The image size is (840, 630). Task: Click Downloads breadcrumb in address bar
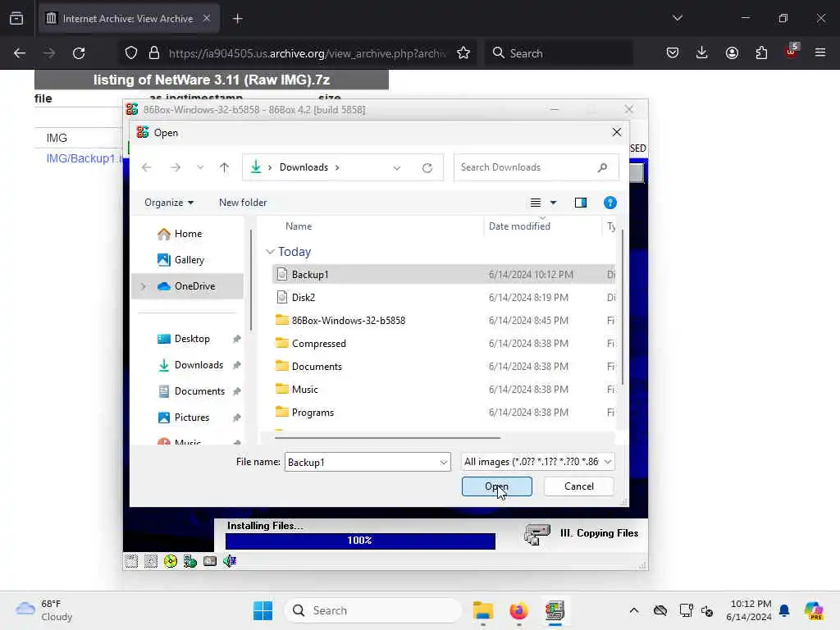(304, 167)
